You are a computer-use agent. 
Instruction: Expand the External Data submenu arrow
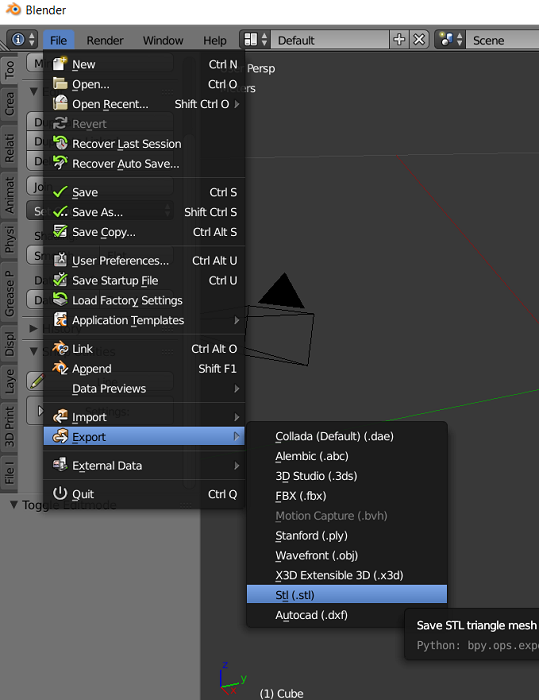point(237,466)
